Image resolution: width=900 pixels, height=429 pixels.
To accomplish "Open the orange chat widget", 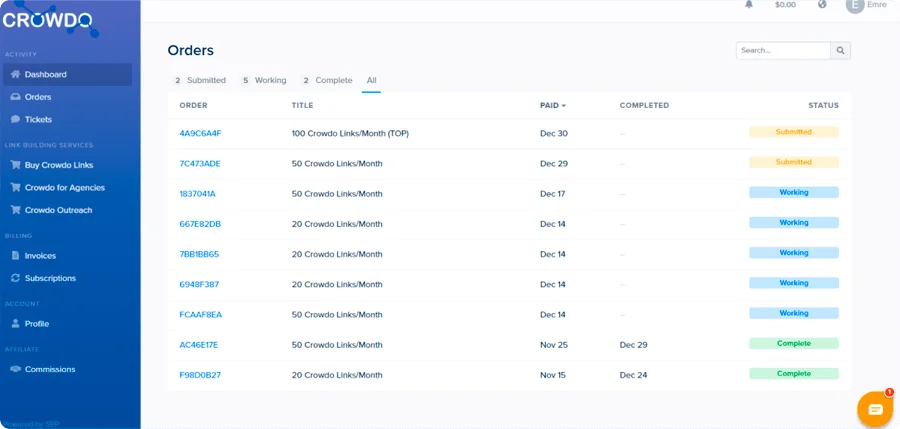I will click(875, 408).
